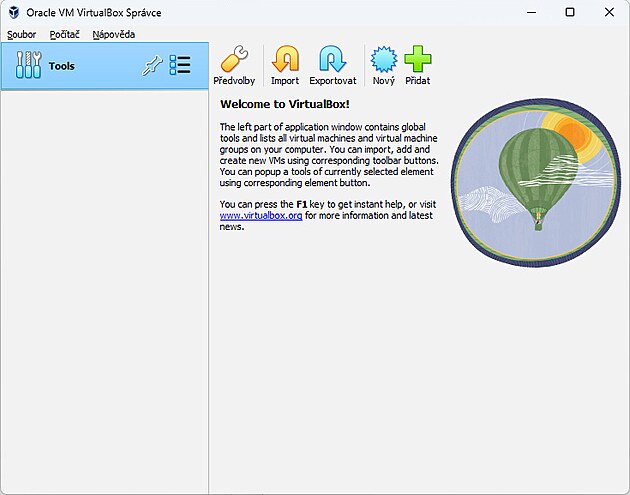Maximize the VirtualBox Správce window
This screenshot has width=630, height=495.
569,12
